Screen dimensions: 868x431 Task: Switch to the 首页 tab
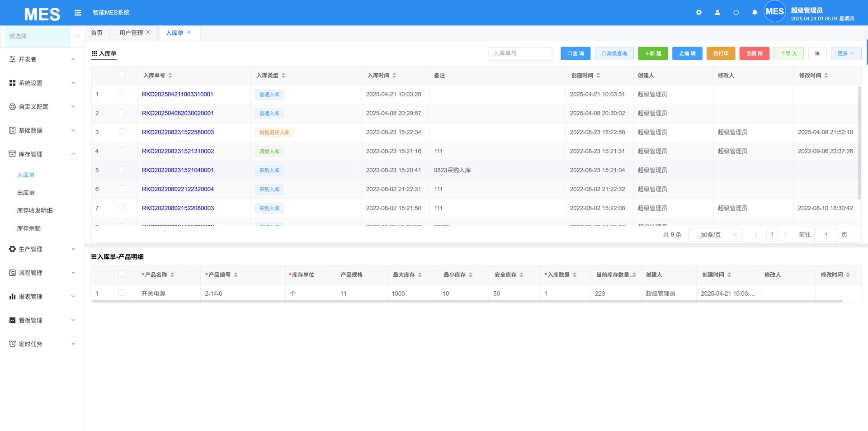coord(97,33)
